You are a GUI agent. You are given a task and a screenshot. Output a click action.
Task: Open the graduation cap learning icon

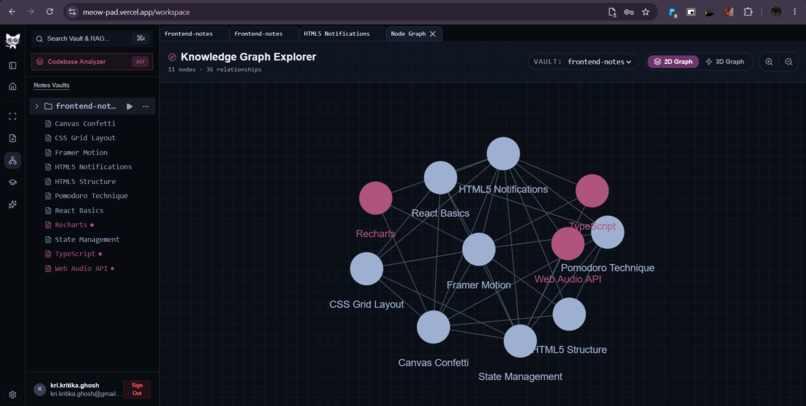(x=13, y=182)
